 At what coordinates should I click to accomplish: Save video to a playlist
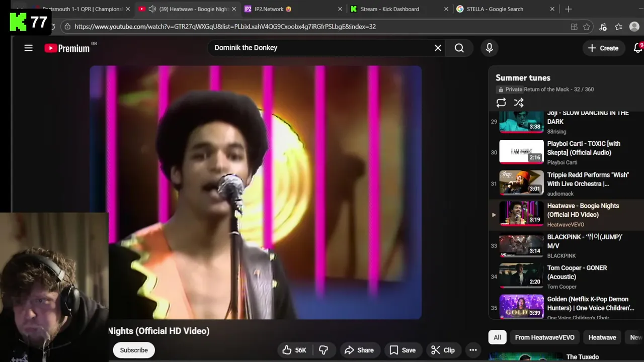click(x=403, y=350)
